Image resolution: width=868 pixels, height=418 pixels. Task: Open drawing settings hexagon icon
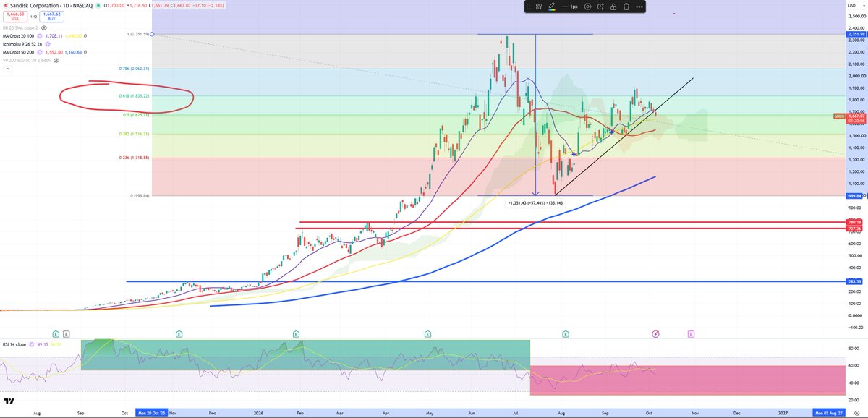588,7
